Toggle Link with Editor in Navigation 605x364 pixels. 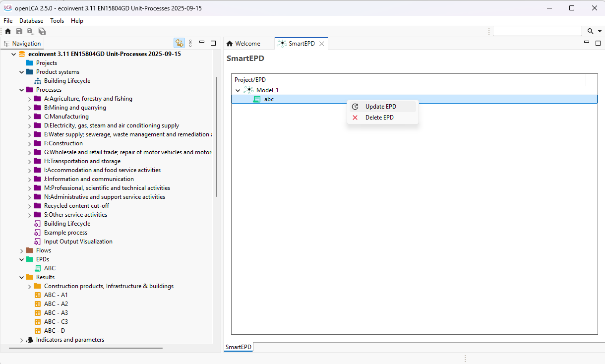click(179, 43)
